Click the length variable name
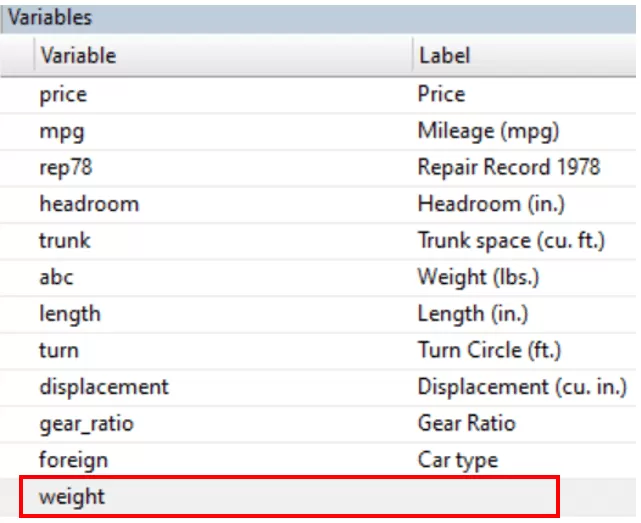This screenshot has height=523, width=641. point(70,314)
